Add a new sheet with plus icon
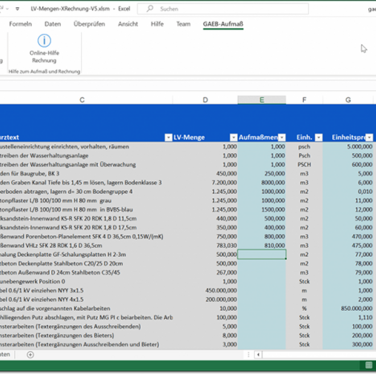Screen dimensions: 376x376 point(30,355)
